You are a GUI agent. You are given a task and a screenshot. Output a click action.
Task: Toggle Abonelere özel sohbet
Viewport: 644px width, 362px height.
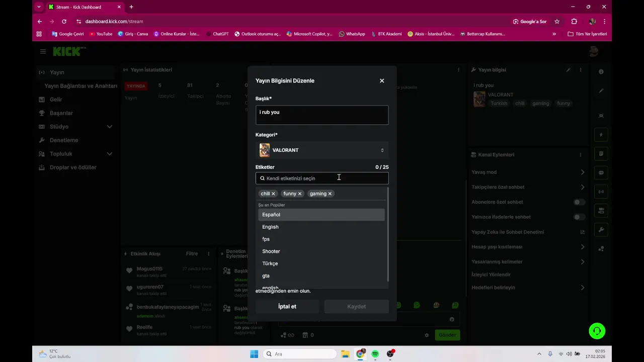[579, 202]
